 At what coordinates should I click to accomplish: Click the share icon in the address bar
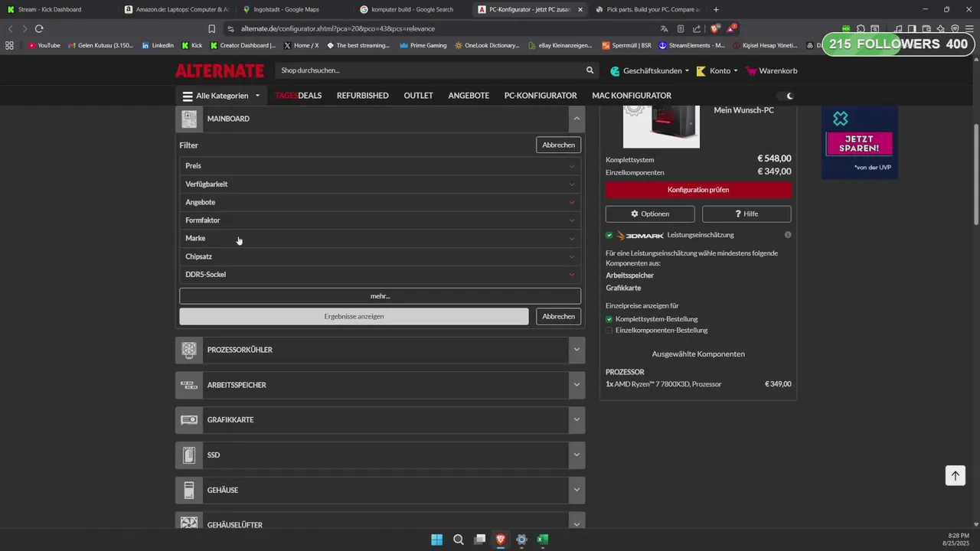coord(697,28)
